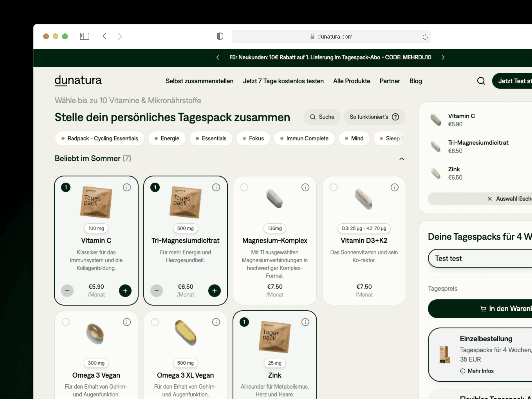Deselect Vitamin C quantity badge
The image size is (532, 399).
click(66, 187)
